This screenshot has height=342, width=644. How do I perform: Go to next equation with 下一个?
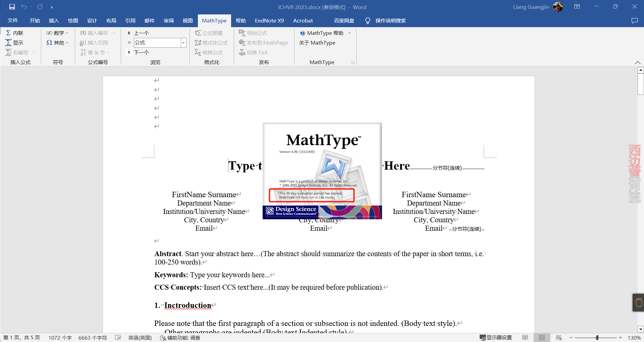[138, 52]
